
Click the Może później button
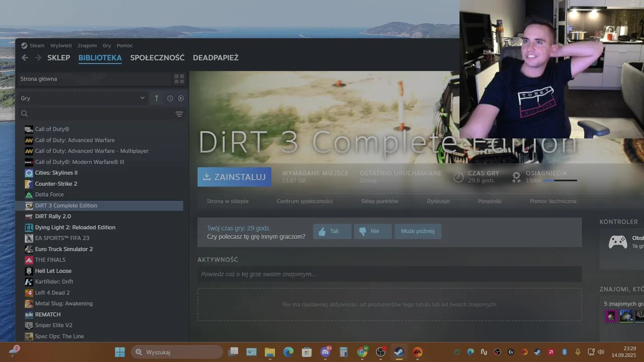[418, 231]
